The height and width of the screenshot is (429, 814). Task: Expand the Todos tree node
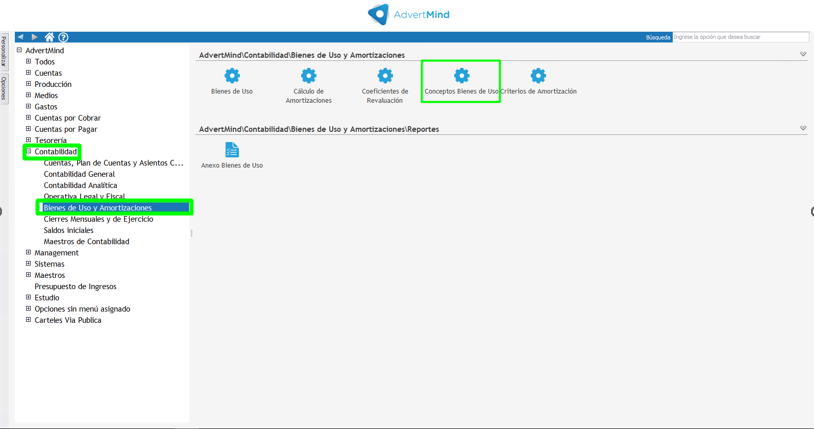pyautogui.click(x=29, y=61)
